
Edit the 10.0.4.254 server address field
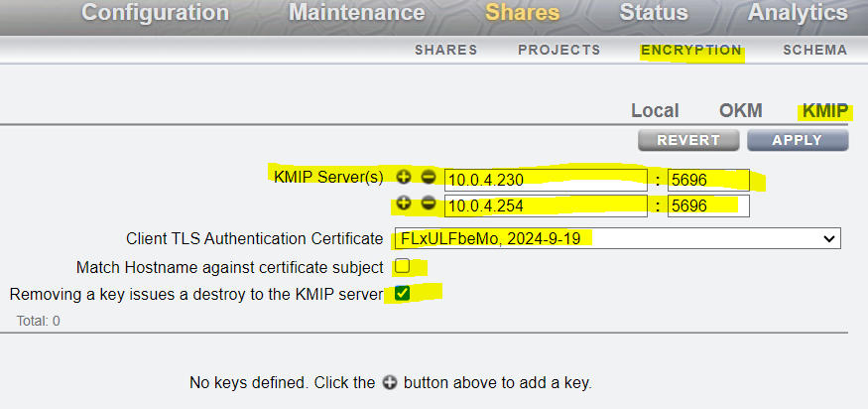546,205
